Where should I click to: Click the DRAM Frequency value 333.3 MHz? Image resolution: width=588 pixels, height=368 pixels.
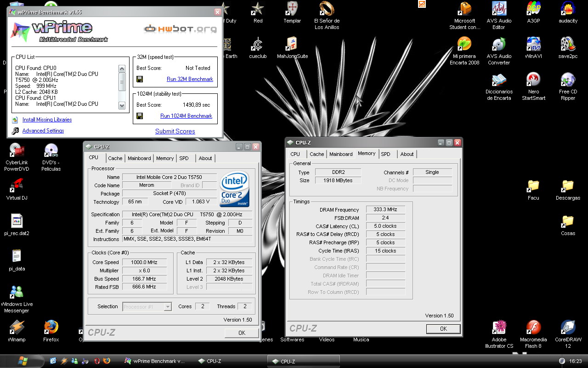click(385, 209)
